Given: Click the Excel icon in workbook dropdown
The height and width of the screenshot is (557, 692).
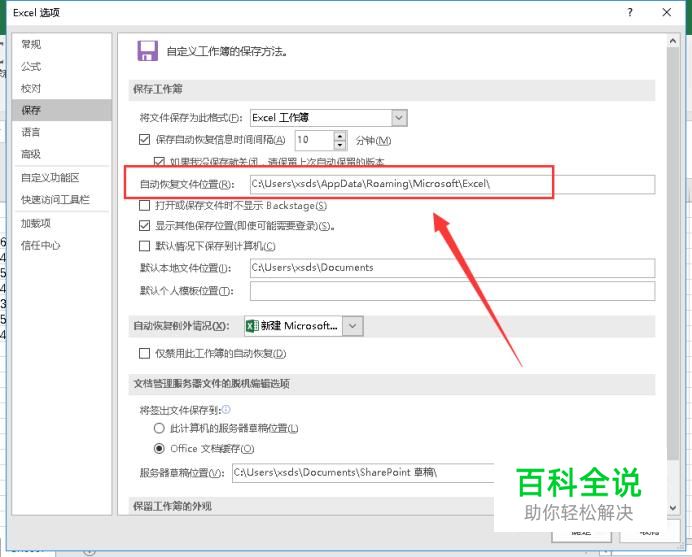Looking at the screenshot, I should [x=252, y=326].
